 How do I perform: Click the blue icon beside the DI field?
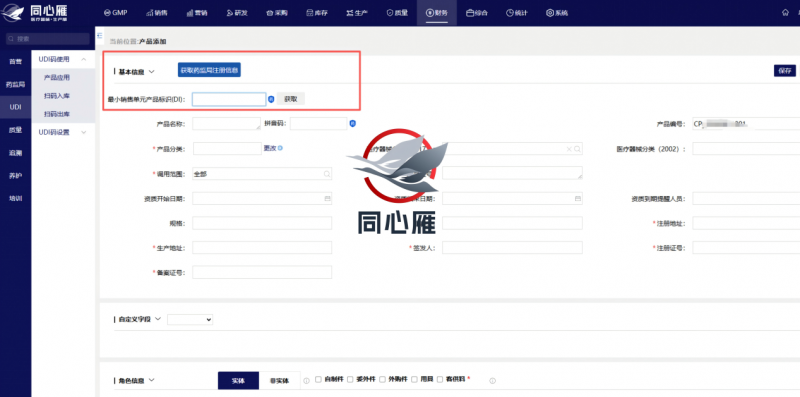coord(271,99)
